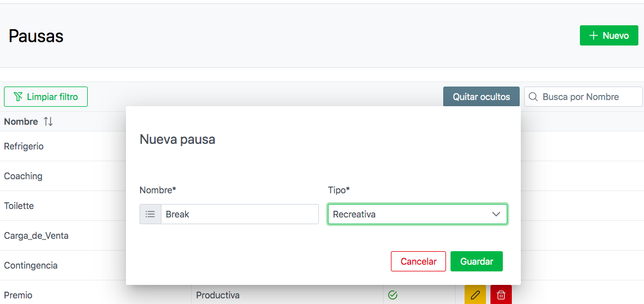Click the magnifier icon in the search box

pos(533,97)
